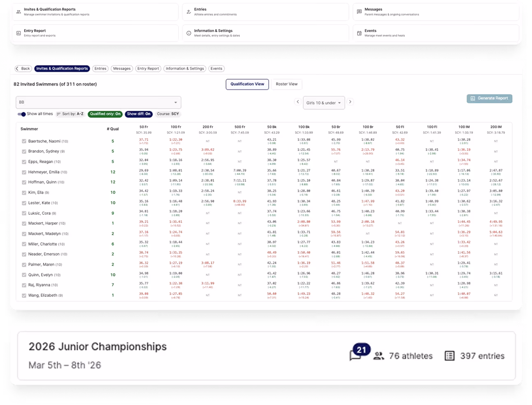Viewport: 532px width, 405px height.
Task: Click the Generate Report button
Action: (489, 98)
